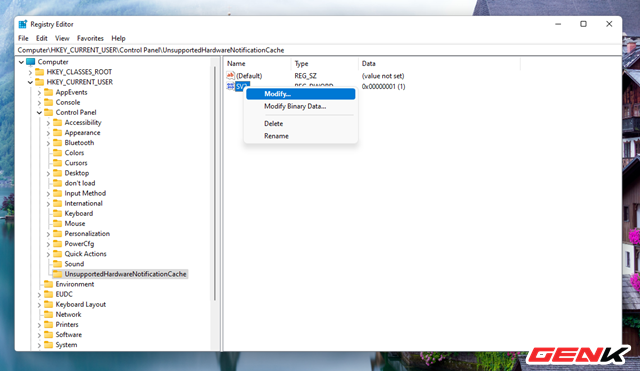Expand the AppEvents key
Image resolution: width=640 pixels, height=371 pixels.
click(x=39, y=93)
